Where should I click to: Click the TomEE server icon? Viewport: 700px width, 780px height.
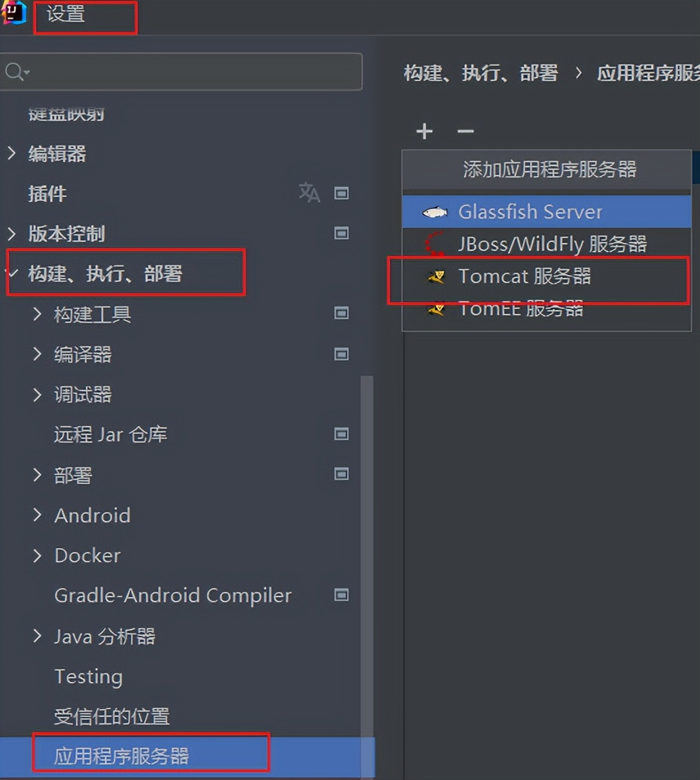click(x=436, y=309)
